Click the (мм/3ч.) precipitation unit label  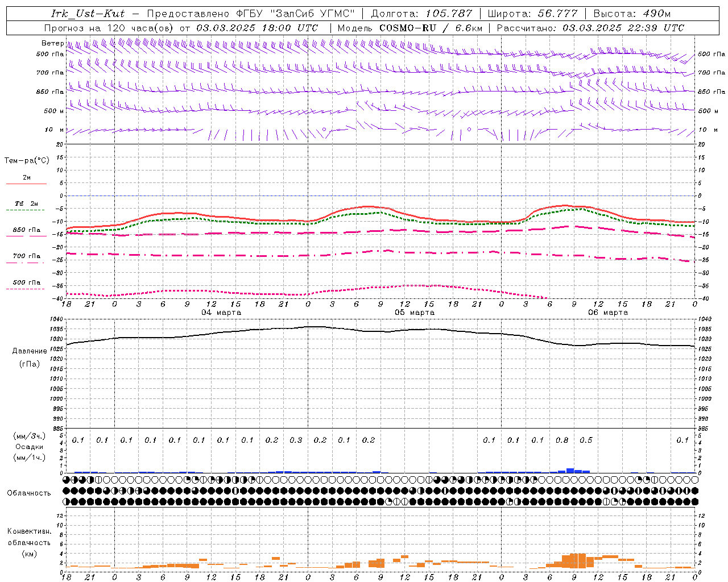point(29,436)
